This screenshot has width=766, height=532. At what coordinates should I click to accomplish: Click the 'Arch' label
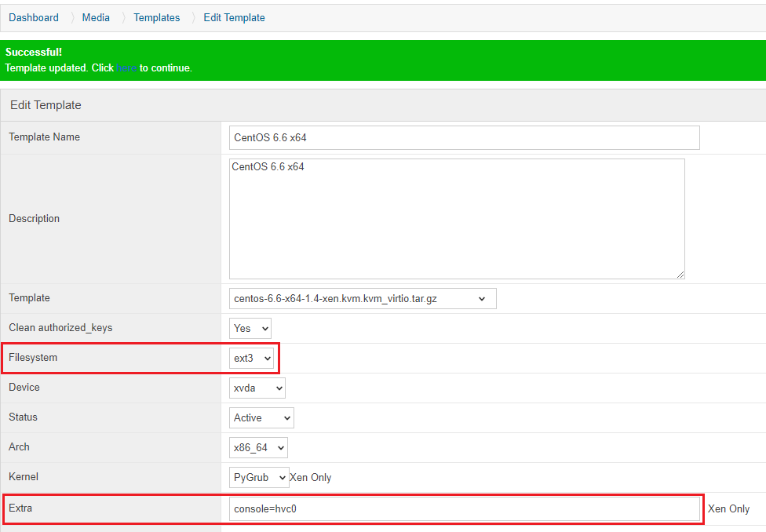click(19, 446)
